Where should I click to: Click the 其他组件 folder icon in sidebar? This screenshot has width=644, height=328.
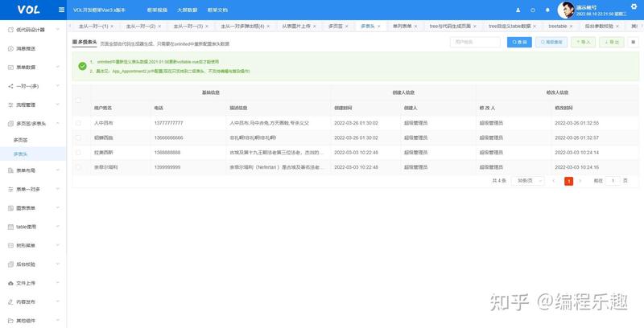11,320
